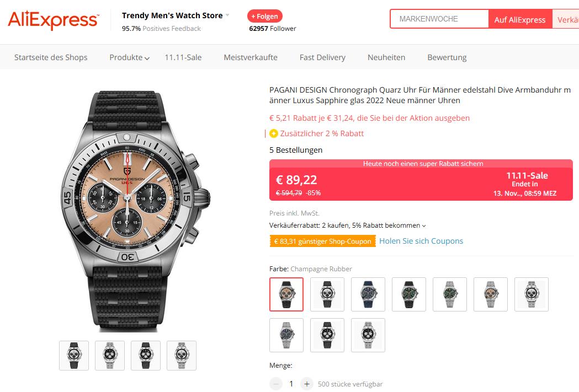579x392 pixels.
Task: Pick the champagne dial steel bracelet variant
Action: [x=491, y=294]
